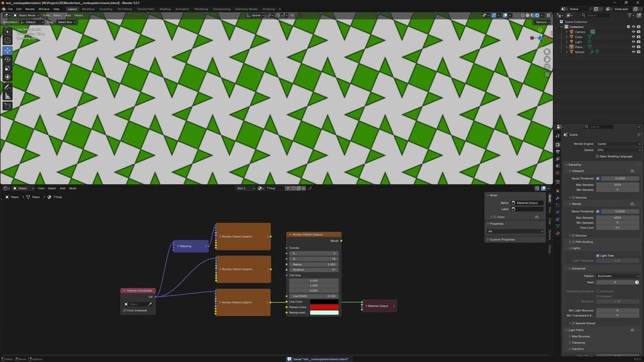Hide the Cube object via eye icon
This screenshot has width=644, height=362.
coord(633,37)
